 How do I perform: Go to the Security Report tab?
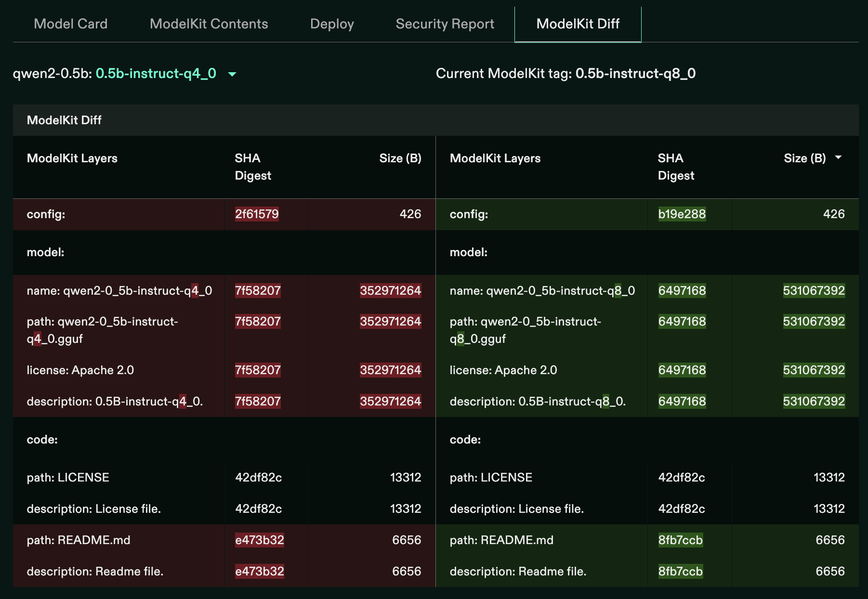(445, 24)
